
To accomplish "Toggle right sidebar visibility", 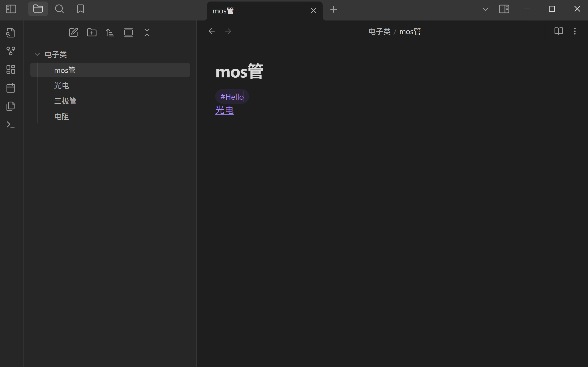I will point(504,9).
